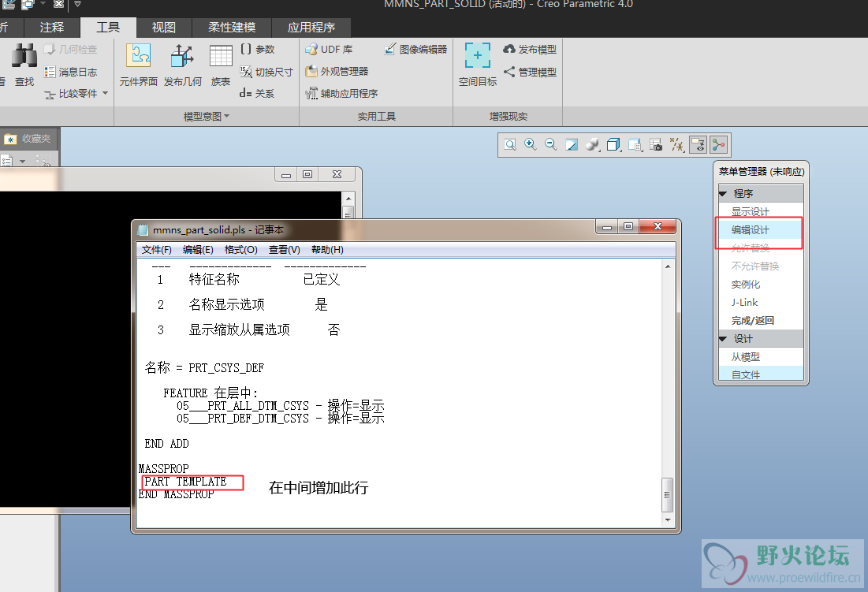The height and width of the screenshot is (592, 868).
Task: Click the tree settings dropdown arrow
Action: coord(23,162)
